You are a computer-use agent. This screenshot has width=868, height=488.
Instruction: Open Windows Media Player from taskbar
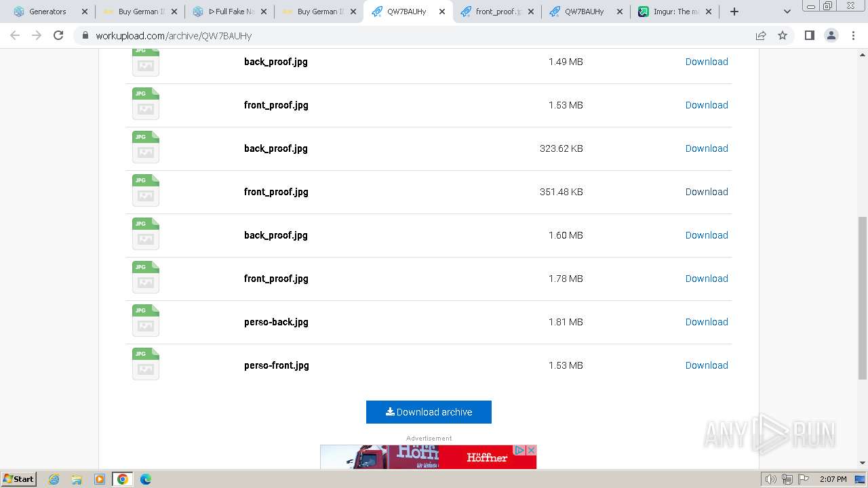100,479
